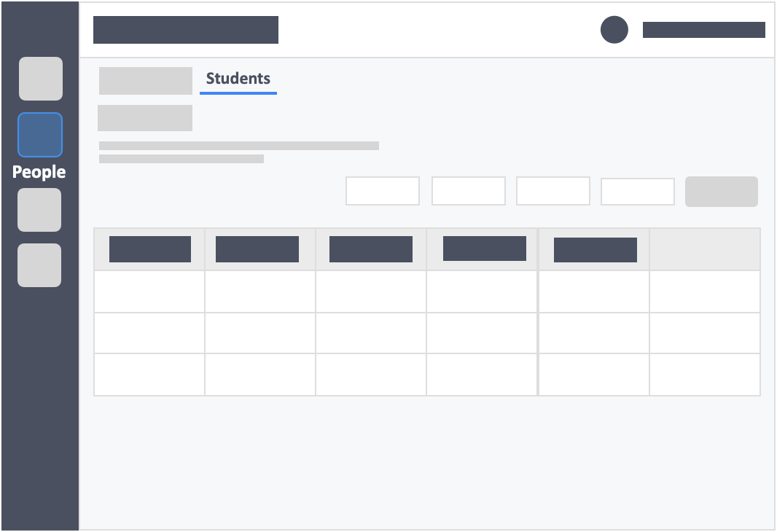Open the fourth filter box beside gray button
This screenshot has height=532, width=777.
click(x=638, y=191)
